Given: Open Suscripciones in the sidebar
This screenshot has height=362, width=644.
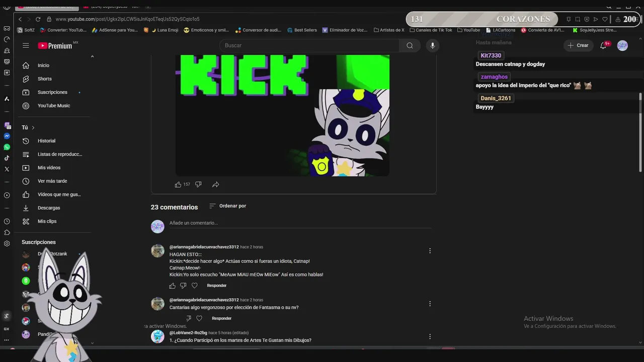Looking at the screenshot, I should point(53,93).
